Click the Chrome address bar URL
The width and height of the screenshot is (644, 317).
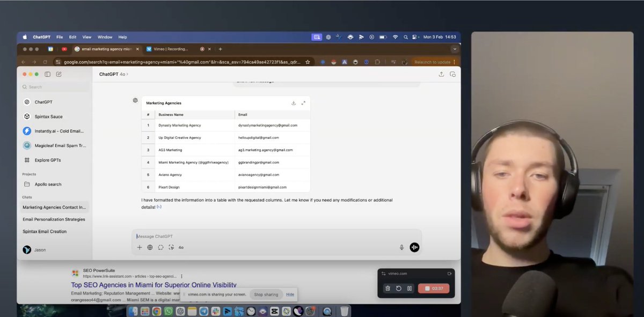182,62
